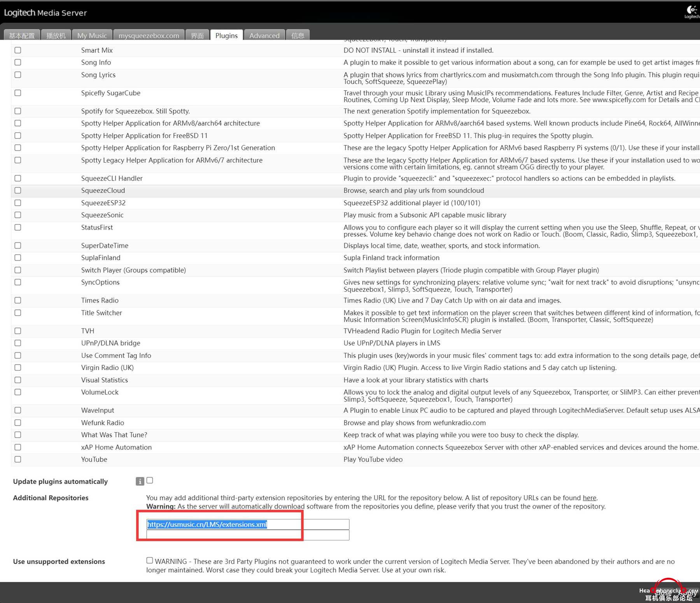Enable the Use unsupported extensions checkbox

150,561
